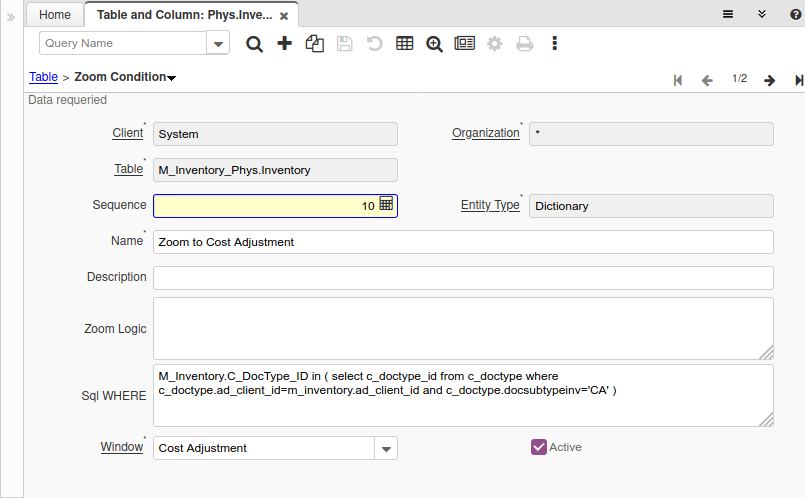Open the Window combo box dropdown

click(386, 448)
